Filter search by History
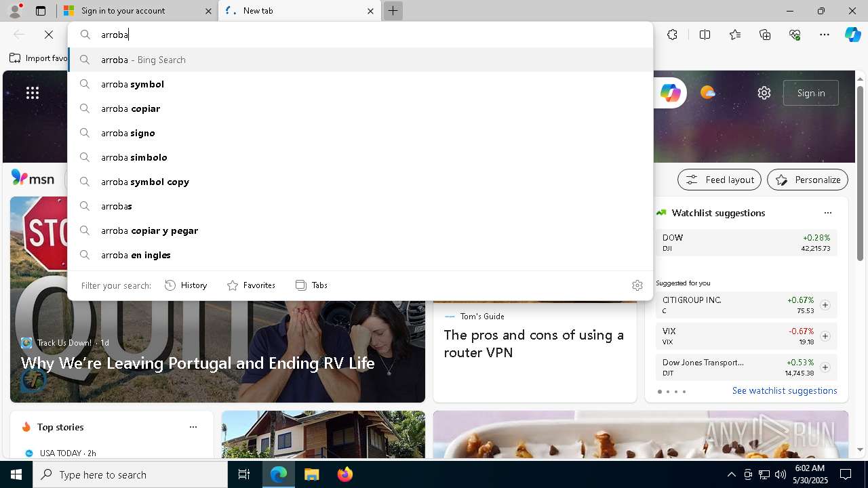Screen dimensions: 868x488 tap(186, 285)
